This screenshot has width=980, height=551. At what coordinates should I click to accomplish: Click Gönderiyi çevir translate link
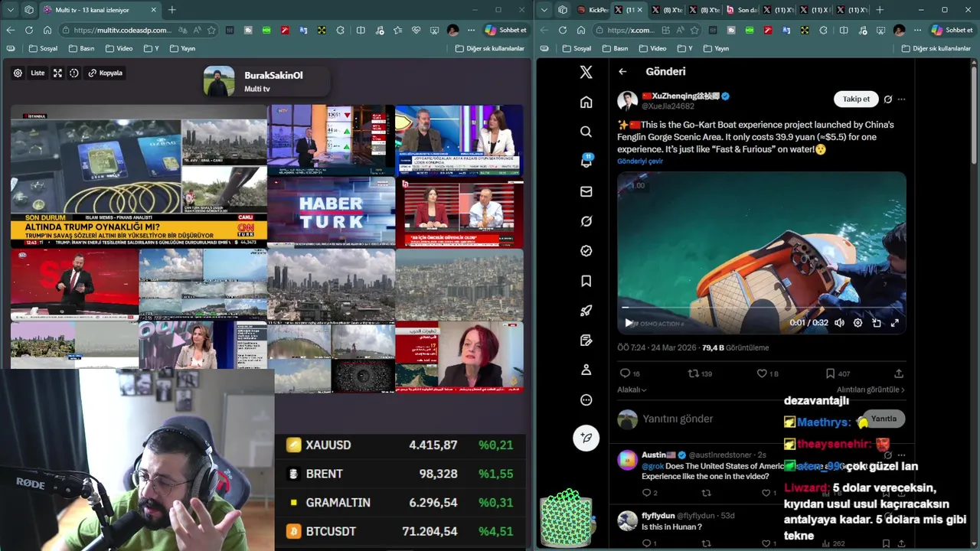[x=640, y=161]
